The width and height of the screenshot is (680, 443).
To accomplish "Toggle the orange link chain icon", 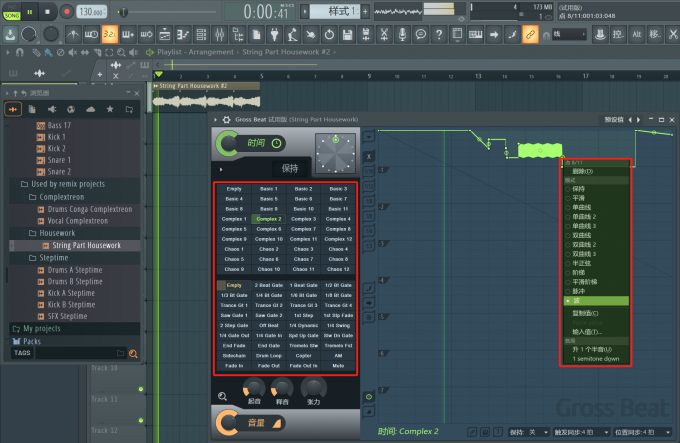I will (x=530, y=34).
